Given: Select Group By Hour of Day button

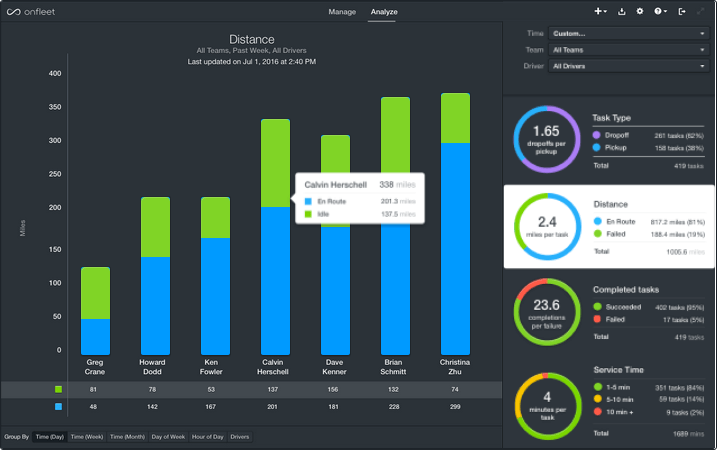Looking at the screenshot, I should point(208,437).
